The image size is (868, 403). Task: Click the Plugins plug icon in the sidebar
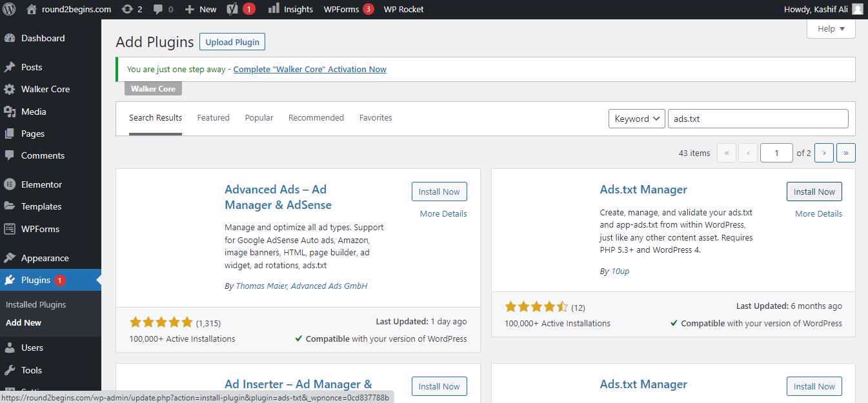click(10, 280)
